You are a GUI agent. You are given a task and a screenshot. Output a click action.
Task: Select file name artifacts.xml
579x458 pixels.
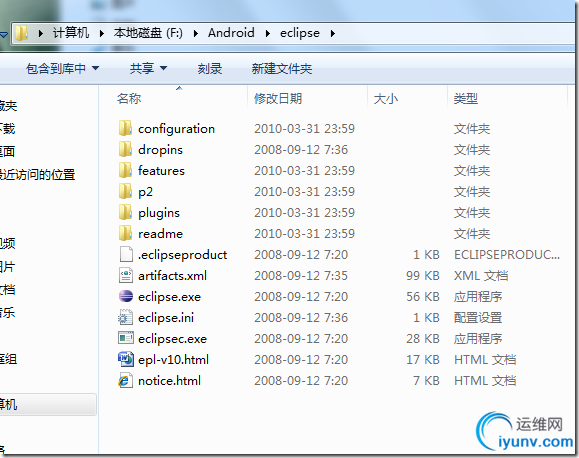click(172, 276)
